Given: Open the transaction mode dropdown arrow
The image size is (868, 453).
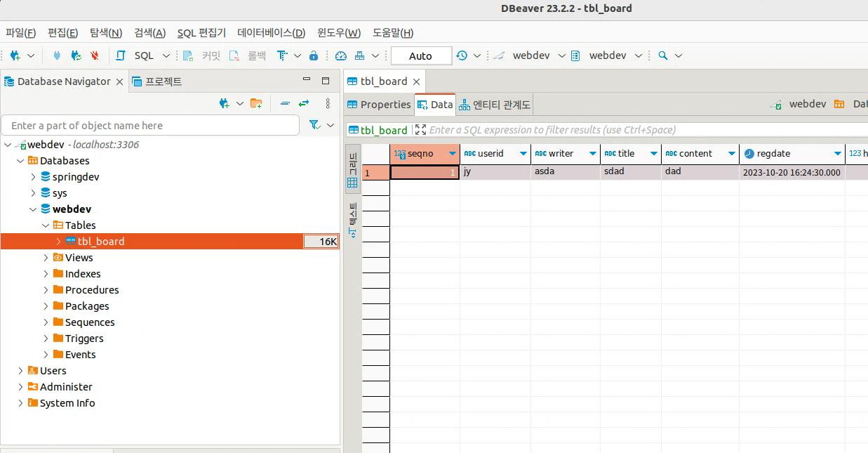Looking at the screenshot, I should pos(298,55).
